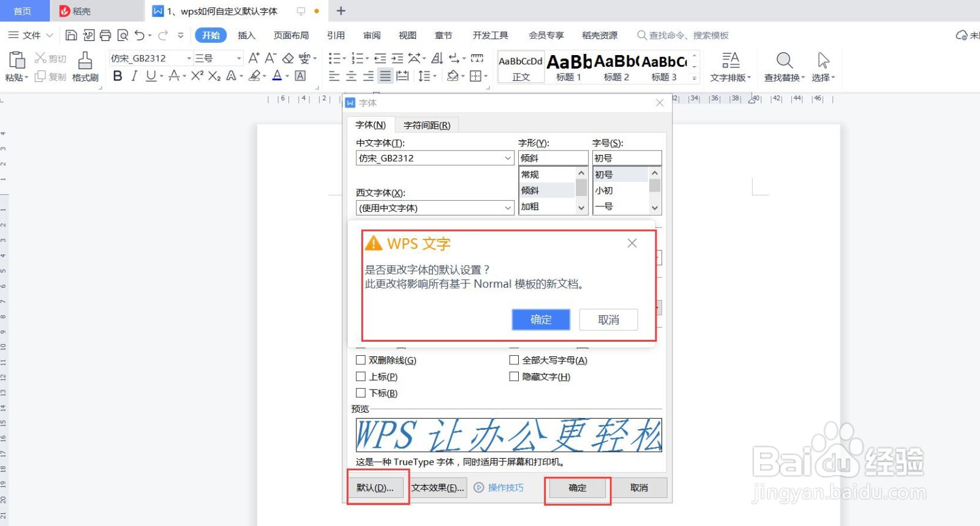Screen dimensions: 980x526
Task: Click the font color A swatch
Action: [277, 76]
